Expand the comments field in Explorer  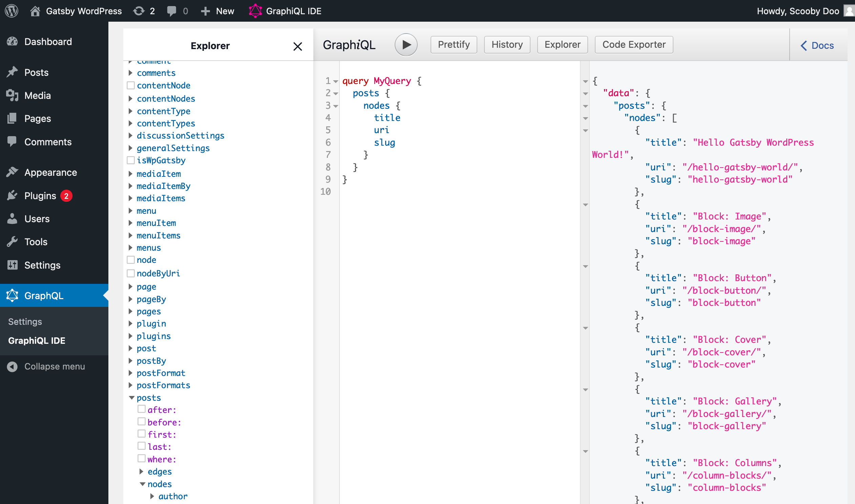tap(130, 73)
